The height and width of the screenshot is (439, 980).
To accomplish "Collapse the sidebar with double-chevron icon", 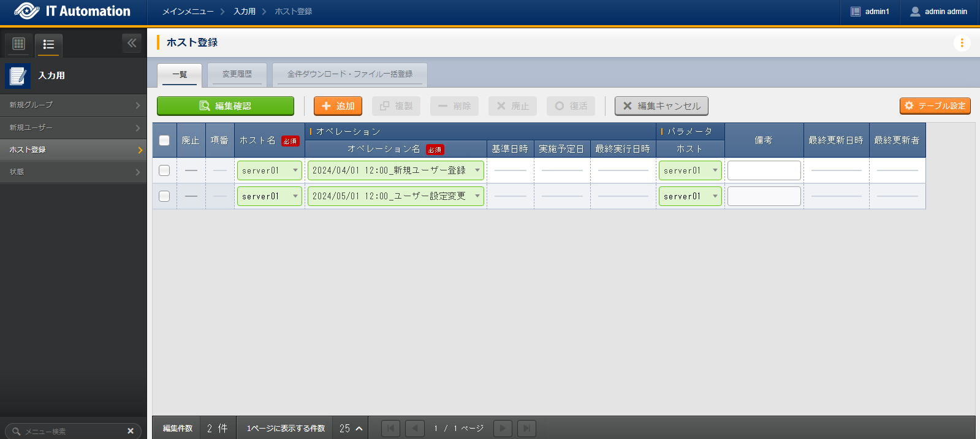I will click(132, 43).
